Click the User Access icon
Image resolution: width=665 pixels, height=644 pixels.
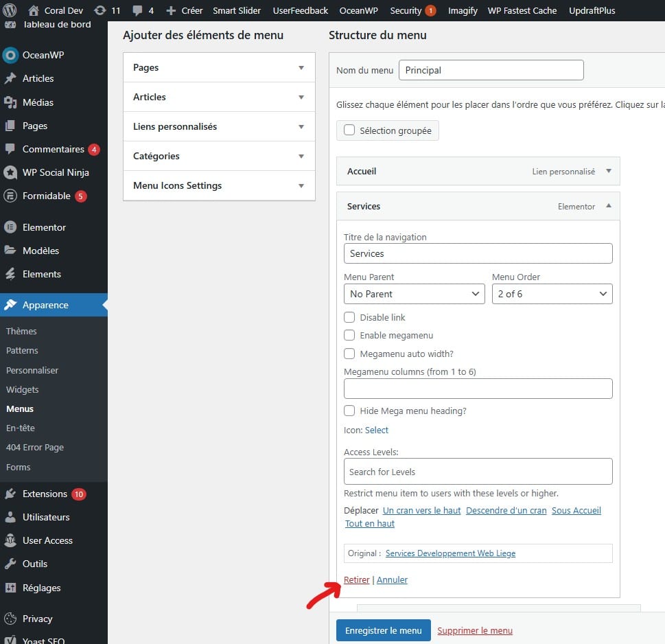[x=10, y=540]
